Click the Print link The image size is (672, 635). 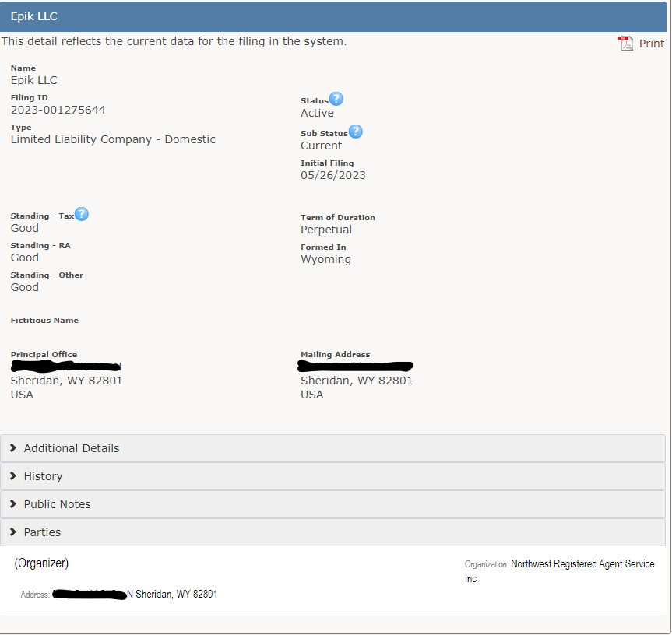pos(652,44)
